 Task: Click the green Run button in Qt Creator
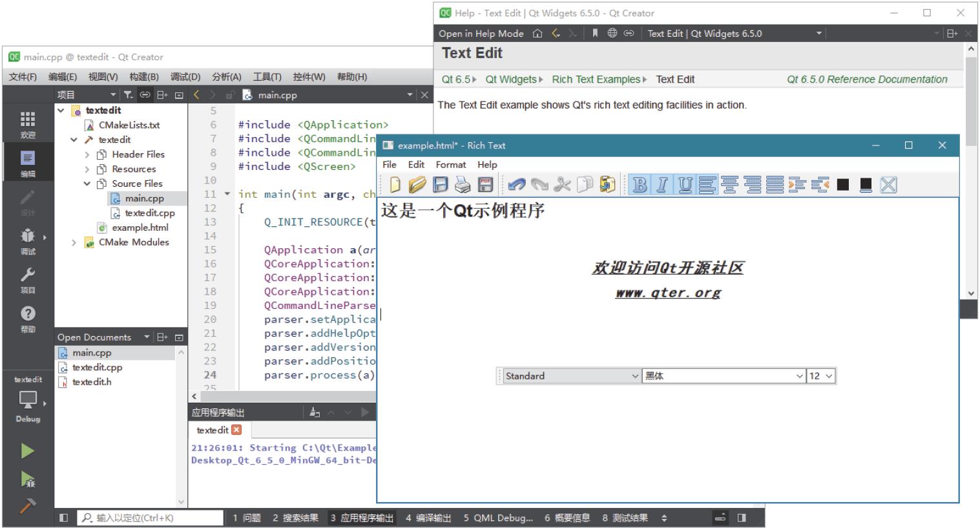pos(28,450)
